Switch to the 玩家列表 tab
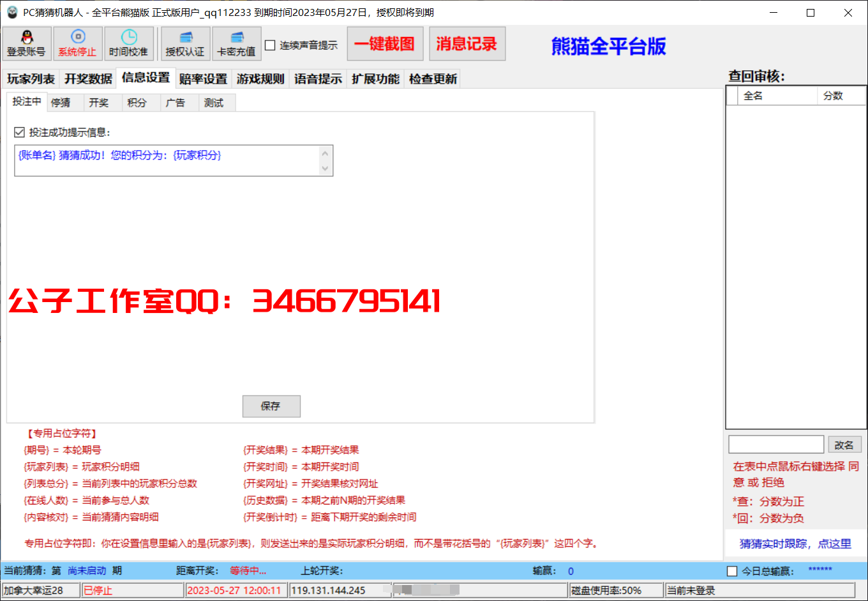Screen dimensions: 868x601 31,79
